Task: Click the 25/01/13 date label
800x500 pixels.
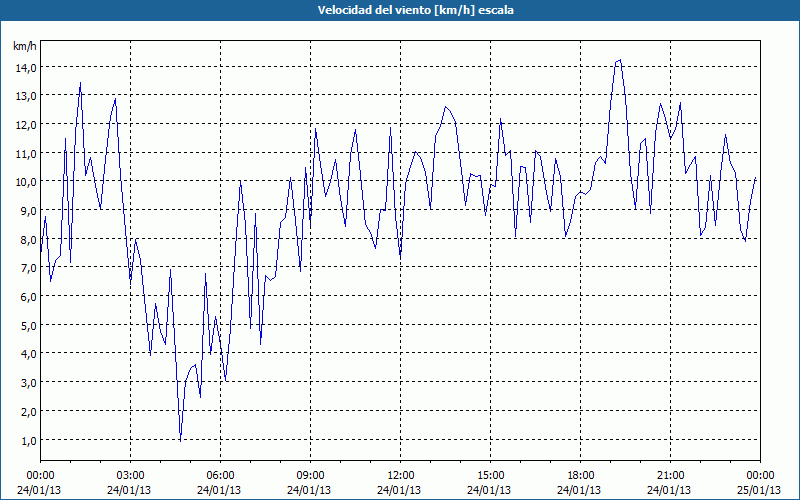Action: [x=759, y=490]
